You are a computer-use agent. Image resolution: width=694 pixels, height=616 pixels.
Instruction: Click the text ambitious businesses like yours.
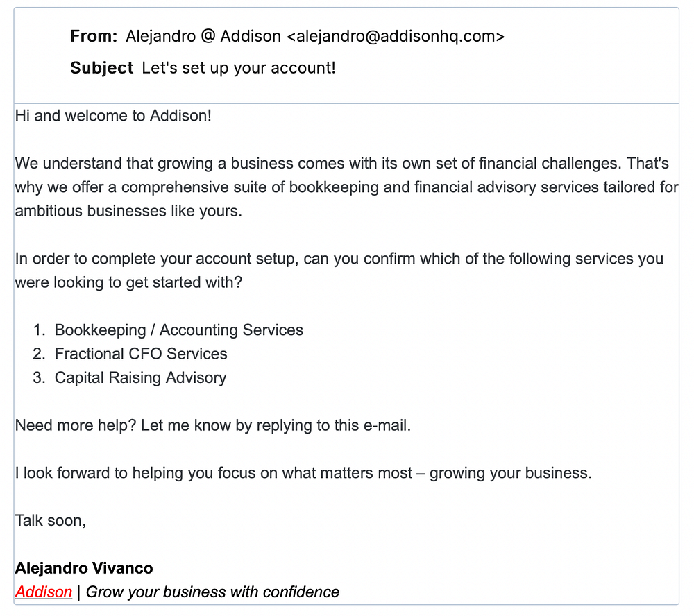pos(128,211)
